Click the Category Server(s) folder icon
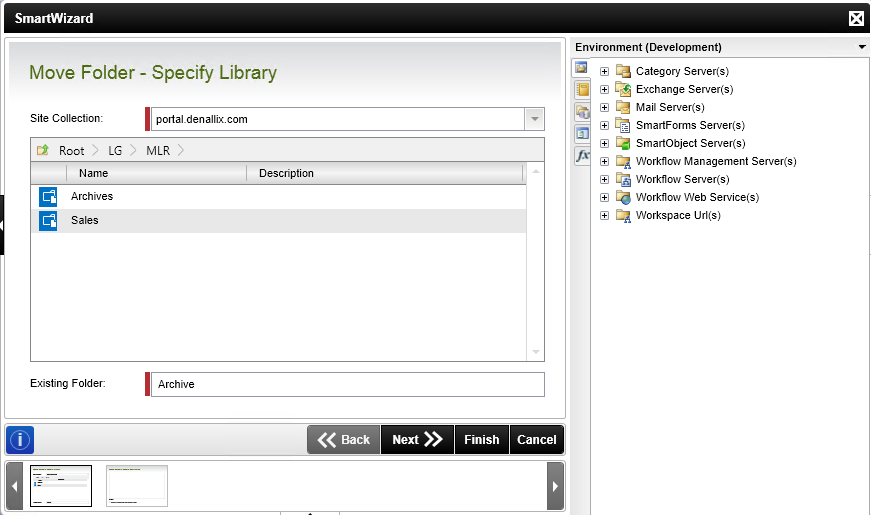The width and height of the screenshot is (871, 515). (623, 71)
